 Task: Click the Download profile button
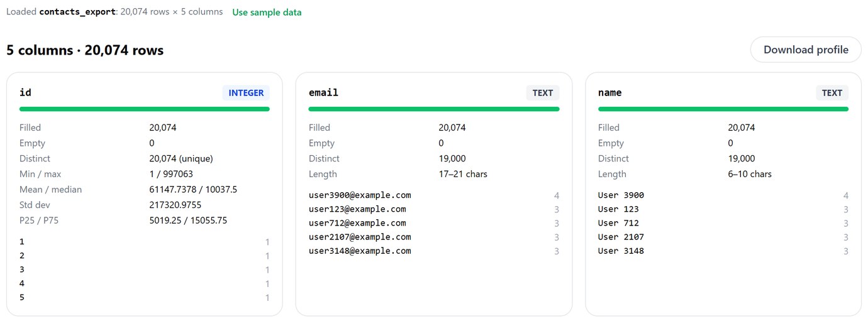click(x=806, y=50)
